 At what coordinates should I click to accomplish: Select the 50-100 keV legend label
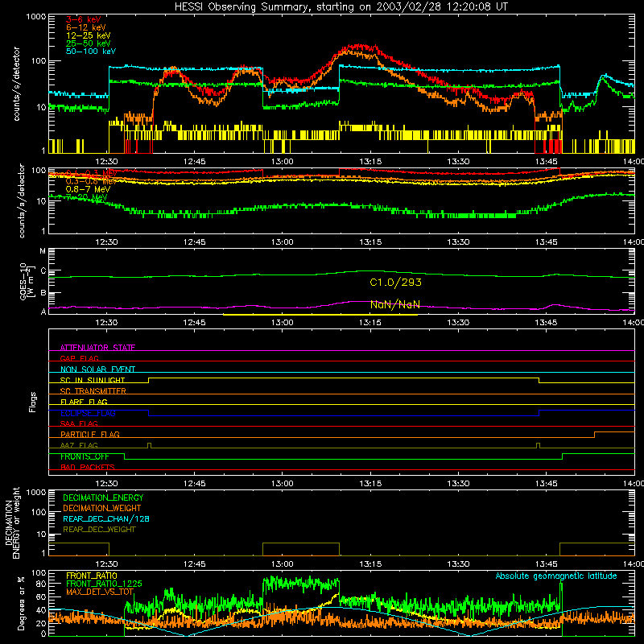(91, 51)
